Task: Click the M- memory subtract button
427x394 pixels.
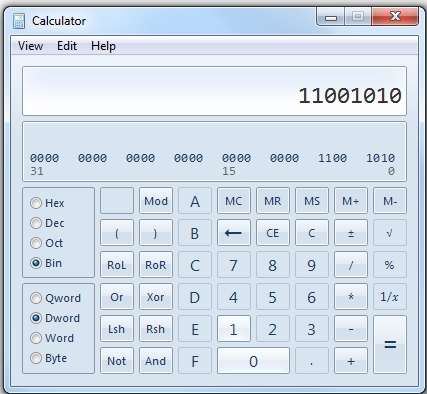Action: pyautogui.click(x=390, y=201)
